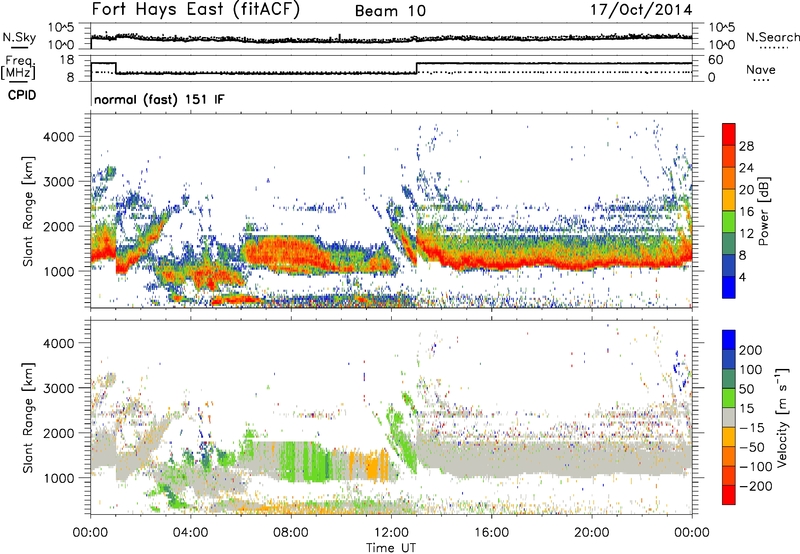Click the 'N.Search' legend label

click(x=772, y=37)
